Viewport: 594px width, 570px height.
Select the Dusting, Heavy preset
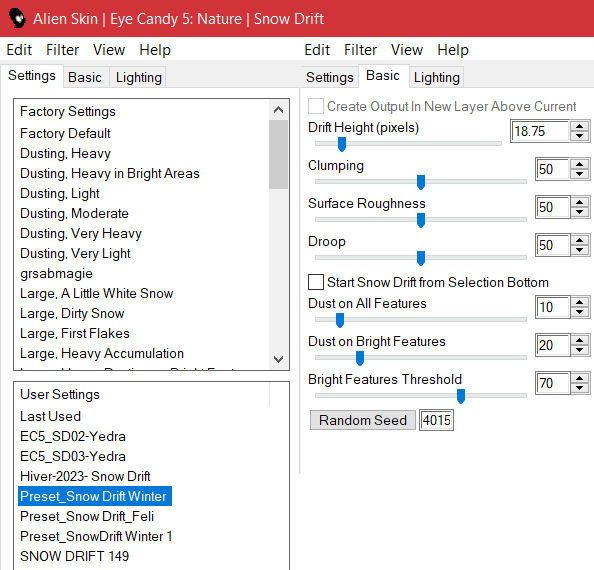(x=65, y=153)
